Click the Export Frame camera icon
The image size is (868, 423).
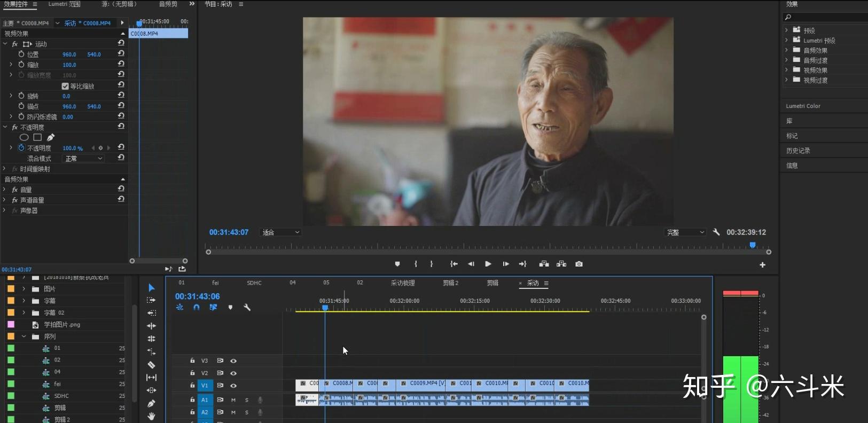[x=579, y=264]
